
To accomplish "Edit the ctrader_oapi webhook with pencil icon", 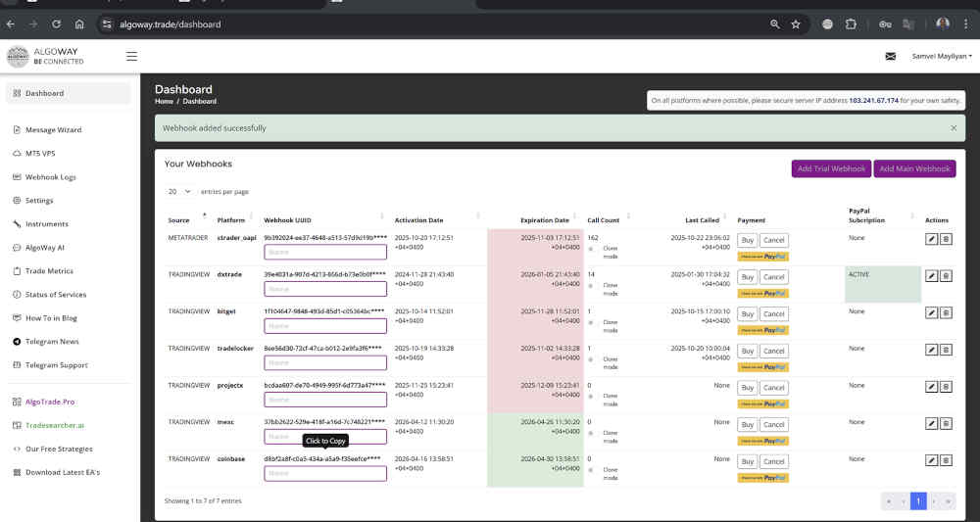I will click(931, 239).
